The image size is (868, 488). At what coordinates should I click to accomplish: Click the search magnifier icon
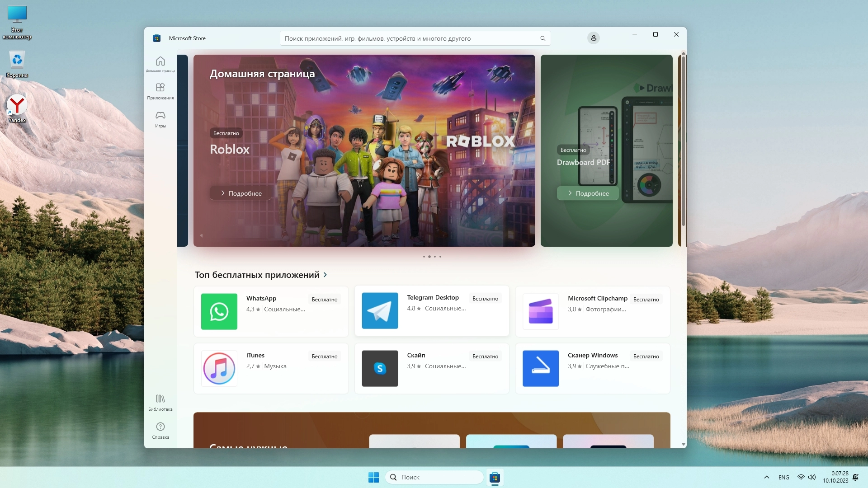click(542, 39)
